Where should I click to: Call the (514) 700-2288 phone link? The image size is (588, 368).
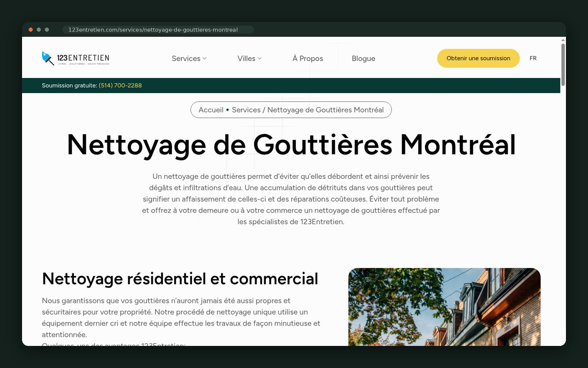click(120, 85)
